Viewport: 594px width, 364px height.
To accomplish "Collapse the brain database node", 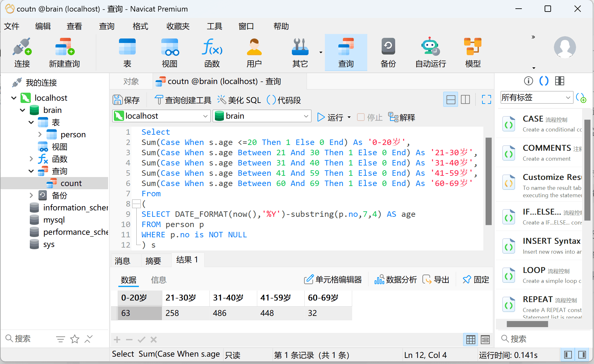I will click(22, 110).
